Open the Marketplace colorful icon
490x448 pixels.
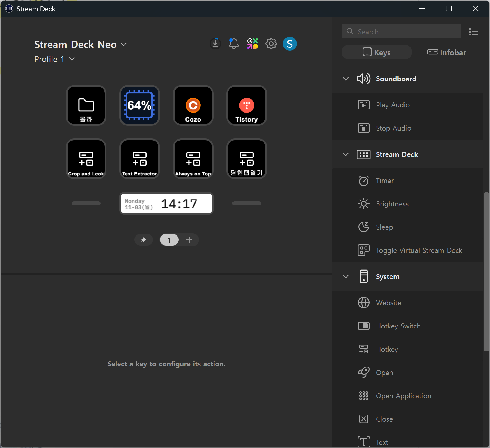(x=253, y=44)
